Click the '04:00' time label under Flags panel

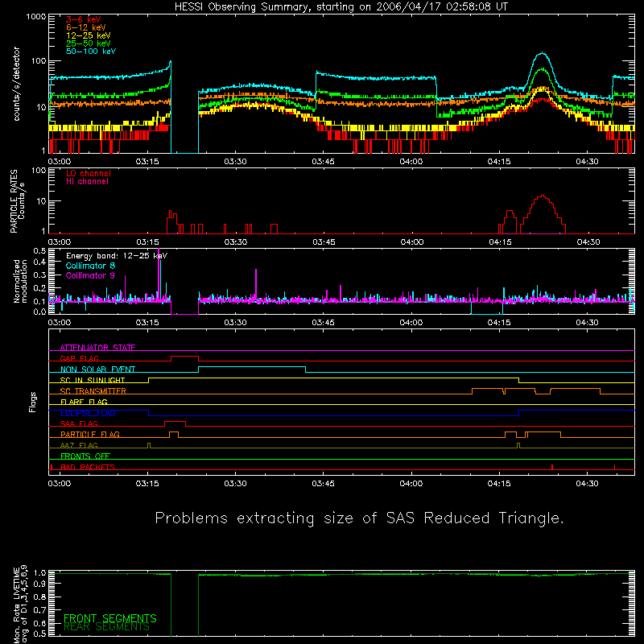(411, 484)
